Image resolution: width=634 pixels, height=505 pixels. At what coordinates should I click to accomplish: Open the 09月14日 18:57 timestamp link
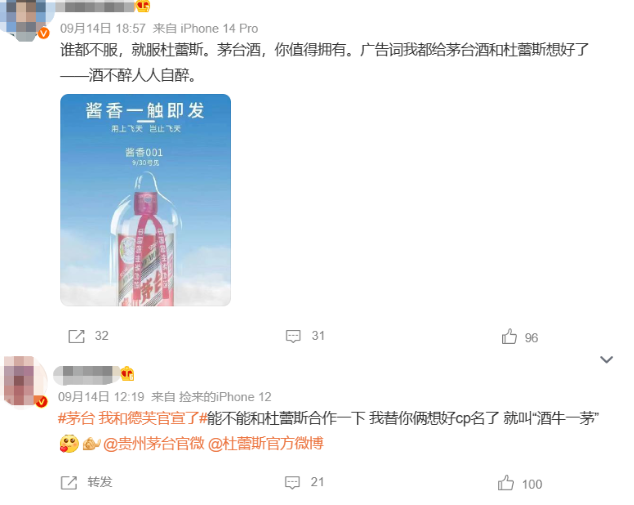point(103,28)
